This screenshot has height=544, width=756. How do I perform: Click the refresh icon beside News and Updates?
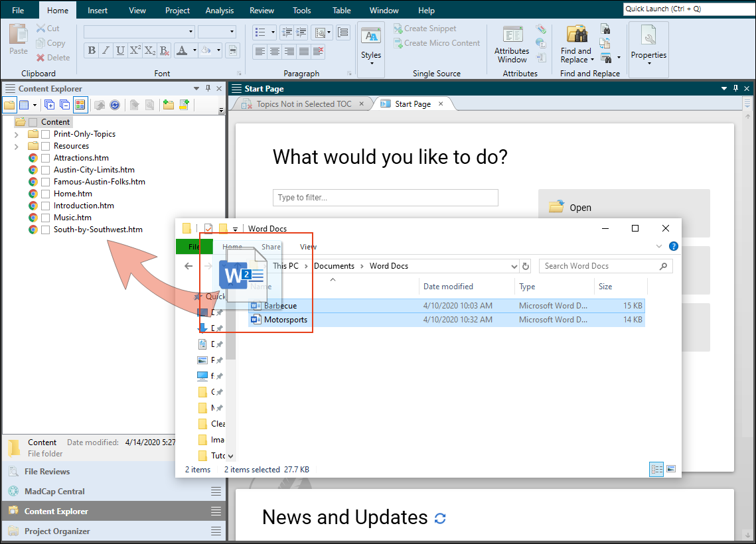[x=439, y=519]
